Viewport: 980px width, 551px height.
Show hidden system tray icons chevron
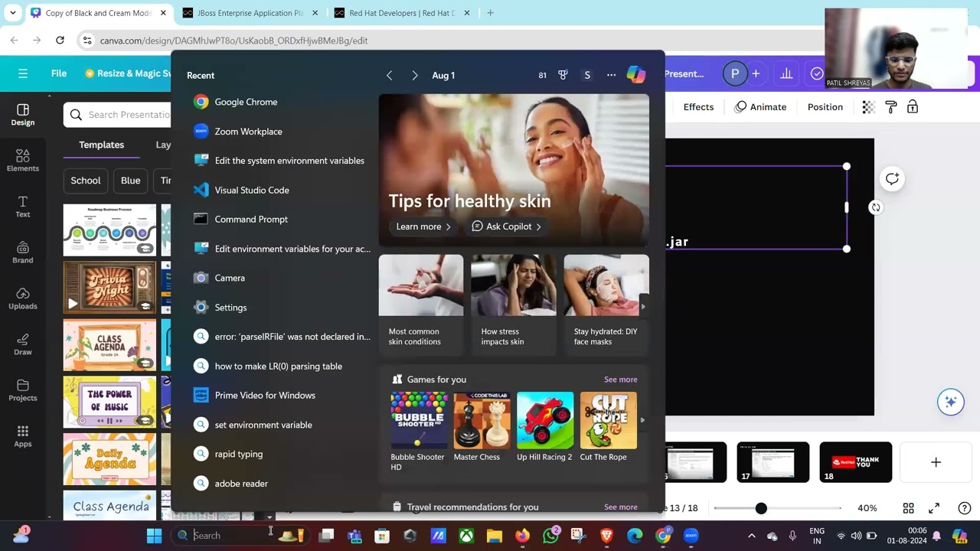click(x=751, y=536)
